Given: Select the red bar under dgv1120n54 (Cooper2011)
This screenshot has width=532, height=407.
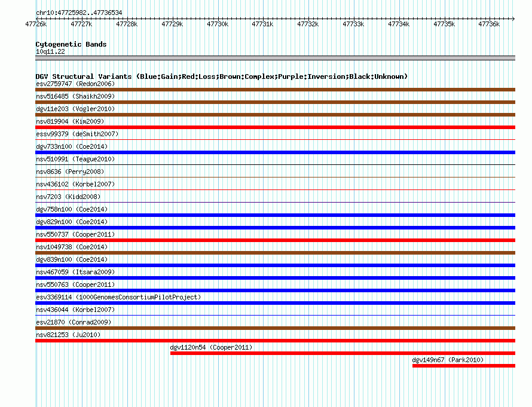Looking at the screenshot, I should click(x=343, y=353).
